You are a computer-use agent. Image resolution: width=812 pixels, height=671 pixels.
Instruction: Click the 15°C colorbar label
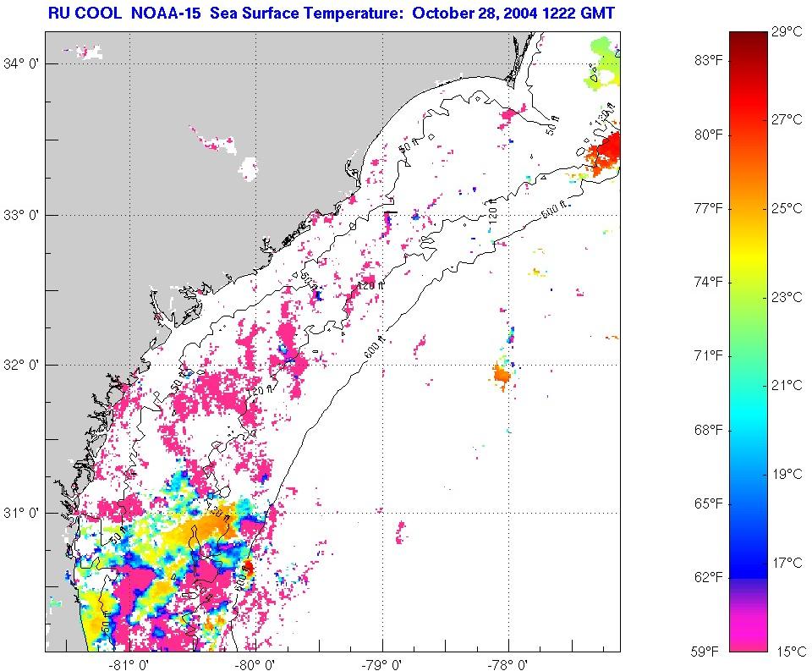(x=791, y=652)
